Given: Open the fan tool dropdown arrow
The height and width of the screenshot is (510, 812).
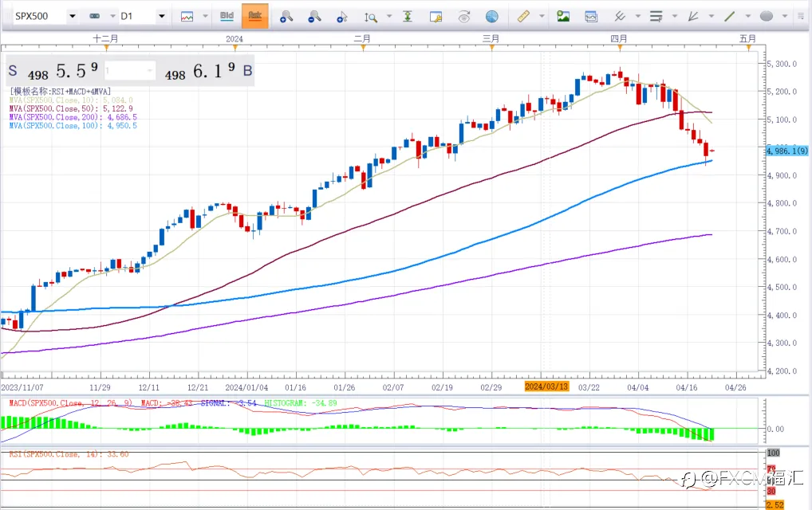Looking at the screenshot, I should (x=711, y=16).
